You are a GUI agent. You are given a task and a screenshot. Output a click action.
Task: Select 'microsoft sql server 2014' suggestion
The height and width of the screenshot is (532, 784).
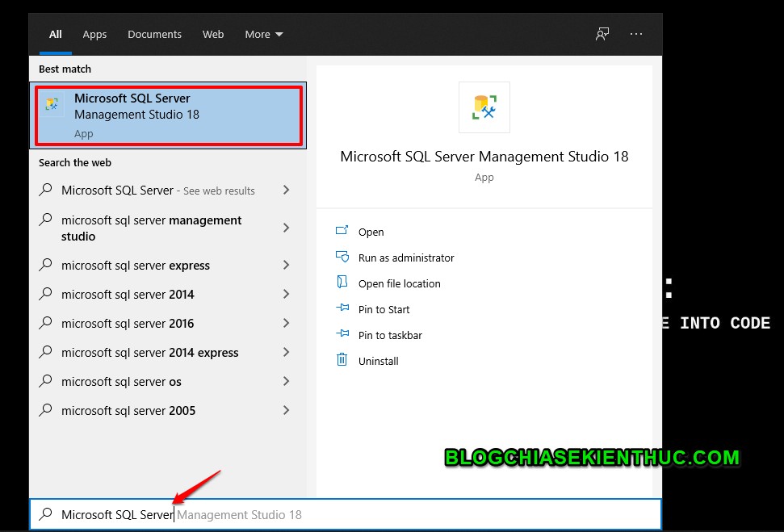167,294
